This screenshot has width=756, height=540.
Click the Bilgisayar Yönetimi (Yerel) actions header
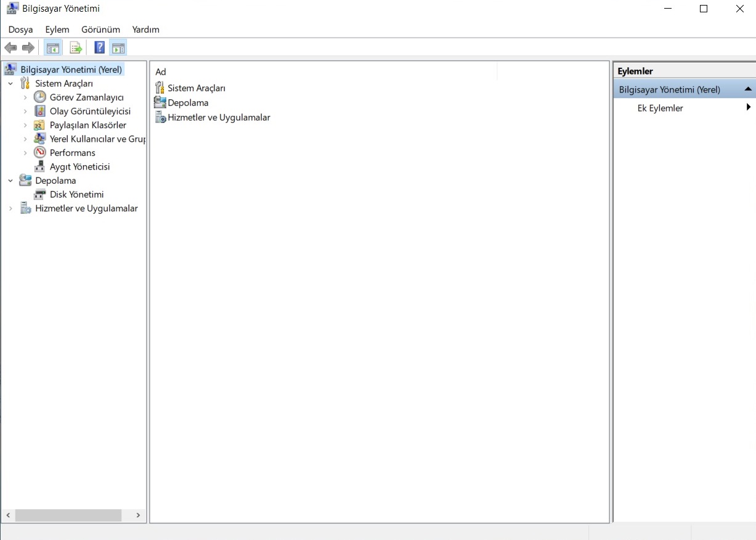point(685,89)
